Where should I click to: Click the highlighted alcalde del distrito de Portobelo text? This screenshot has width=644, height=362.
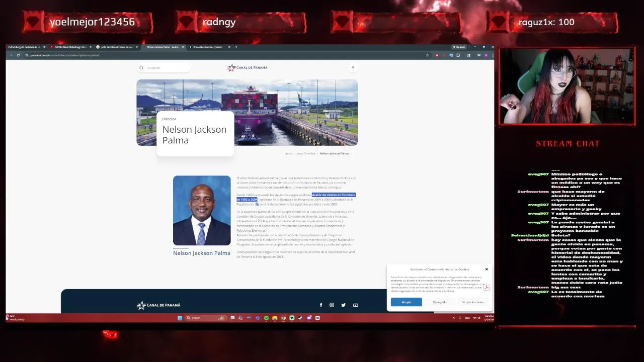point(334,195)
